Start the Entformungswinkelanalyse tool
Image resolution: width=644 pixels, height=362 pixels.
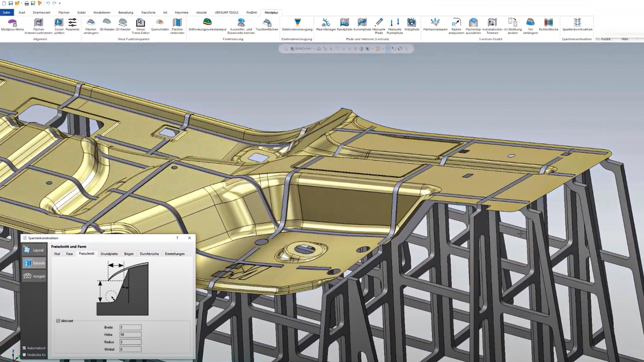coord(208,24)
